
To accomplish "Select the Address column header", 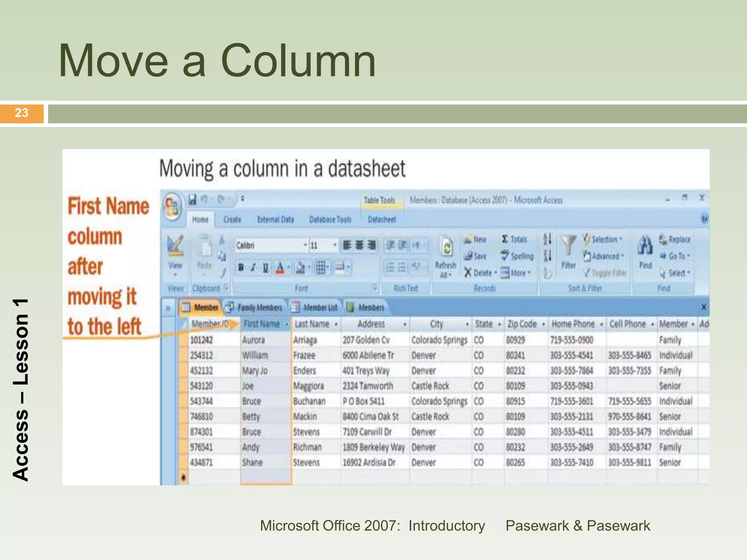I will 376,324.
